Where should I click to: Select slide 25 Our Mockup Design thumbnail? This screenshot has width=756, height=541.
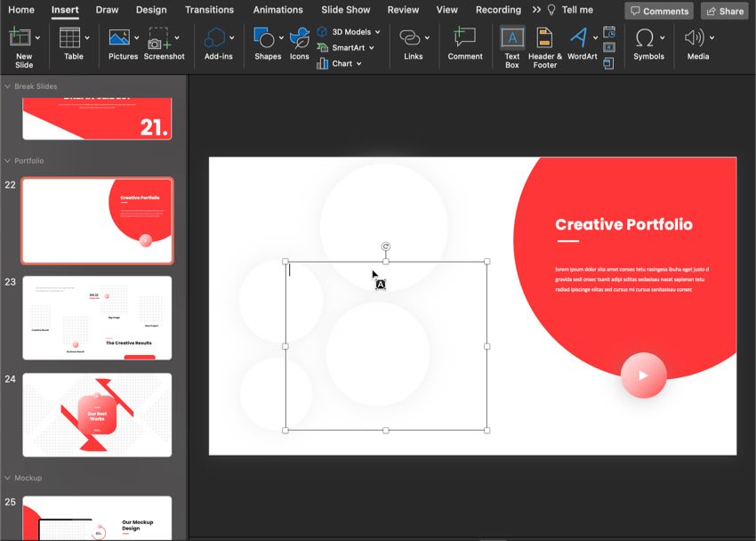[x=97, y=519]
